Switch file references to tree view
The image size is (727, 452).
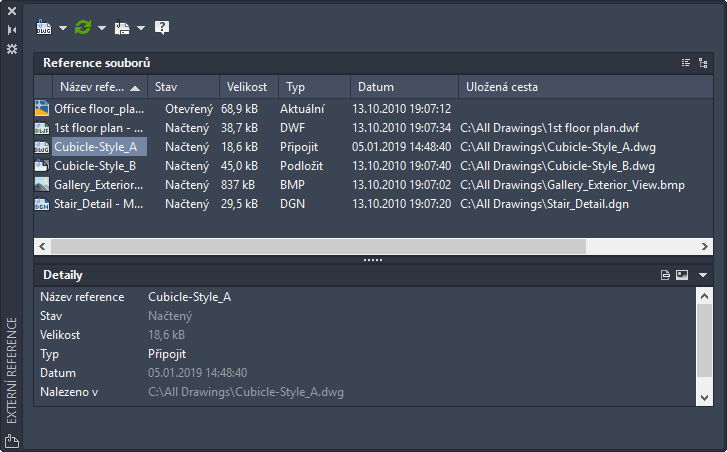click(x=703, y=63)
